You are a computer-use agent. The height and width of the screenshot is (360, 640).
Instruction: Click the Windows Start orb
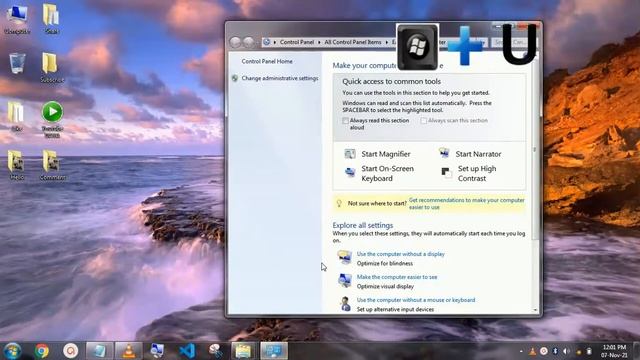point(12,351)
